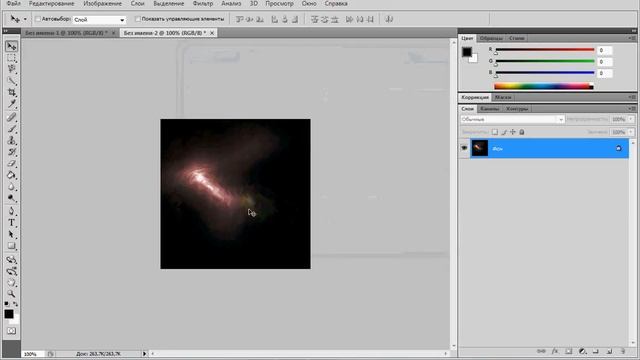
Task: Set foreground color swatch in toolbox
Action: [9, 314]
